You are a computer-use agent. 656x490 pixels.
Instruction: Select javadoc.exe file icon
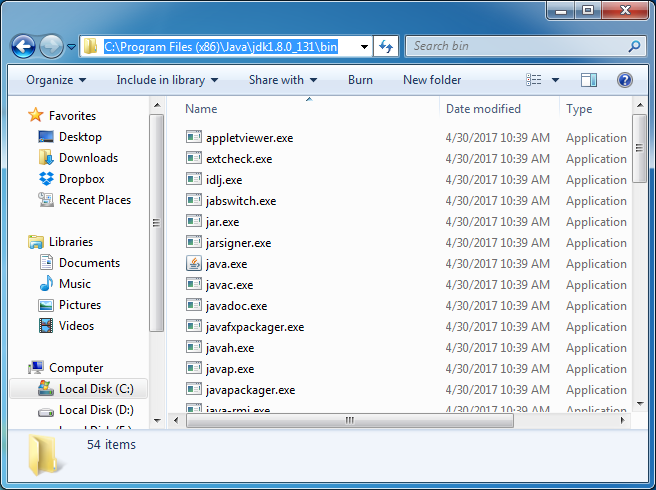click(194, 305)
